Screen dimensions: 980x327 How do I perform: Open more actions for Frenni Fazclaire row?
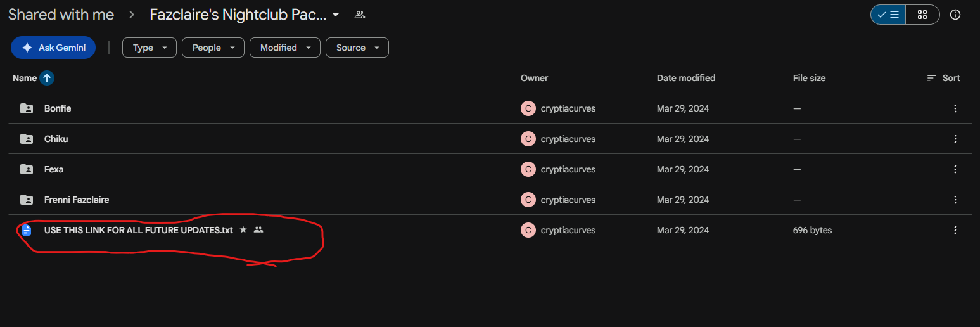[955, 200]
